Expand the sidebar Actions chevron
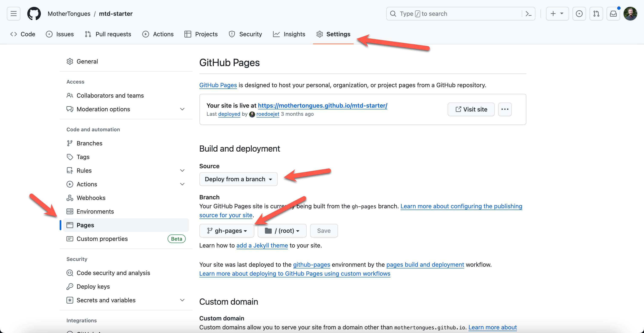The height and width of the screenshot is (333, 644). click(x=182, y=184)
